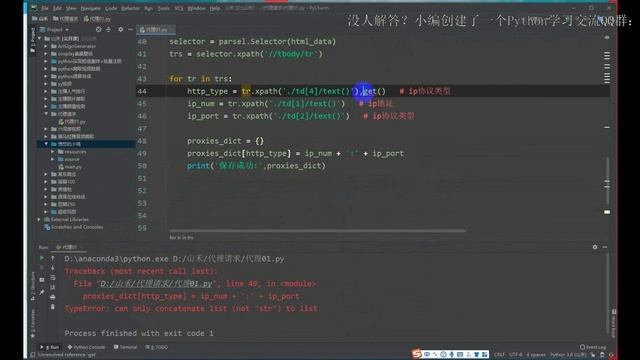640x360 pixels.
Task: Click the 代理01.py breadcrumb in navigation bar
Action: [97, 19]
